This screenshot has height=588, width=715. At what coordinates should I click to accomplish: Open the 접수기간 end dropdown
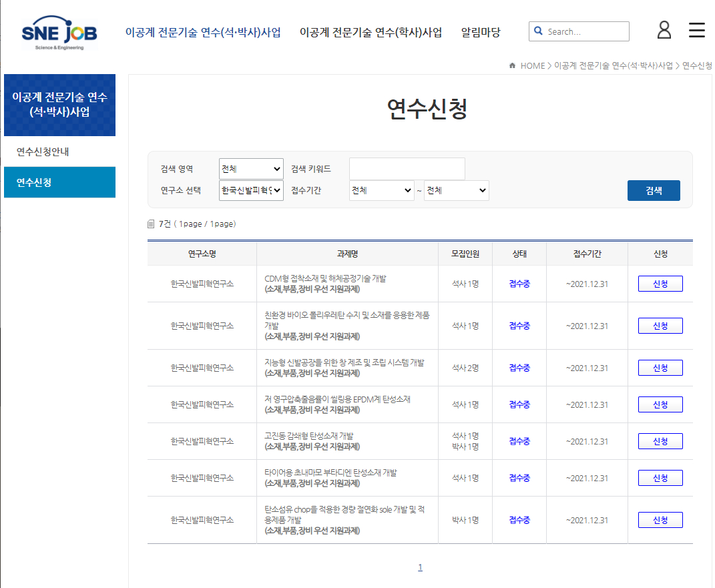pyautogui.click(x=456, y=190)
